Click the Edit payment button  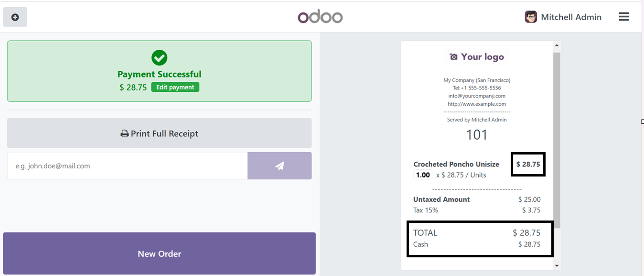coord(175,87)
